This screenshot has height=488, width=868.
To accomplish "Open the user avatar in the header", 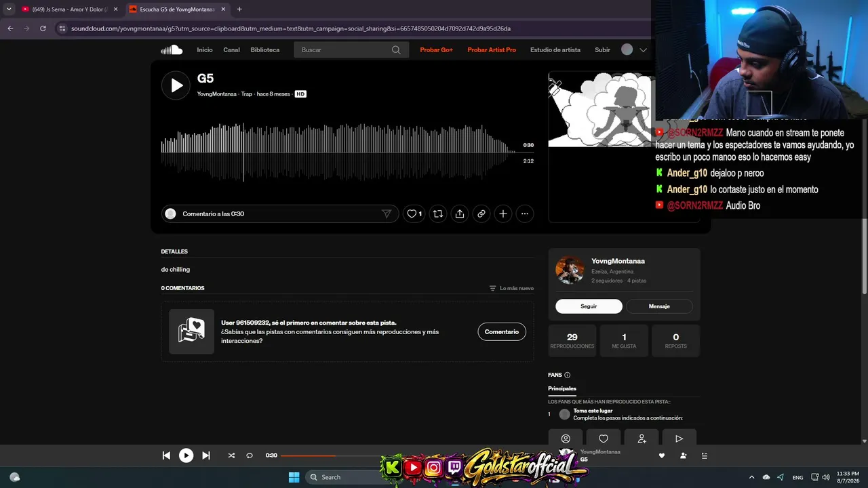I will tap(627, 49).
